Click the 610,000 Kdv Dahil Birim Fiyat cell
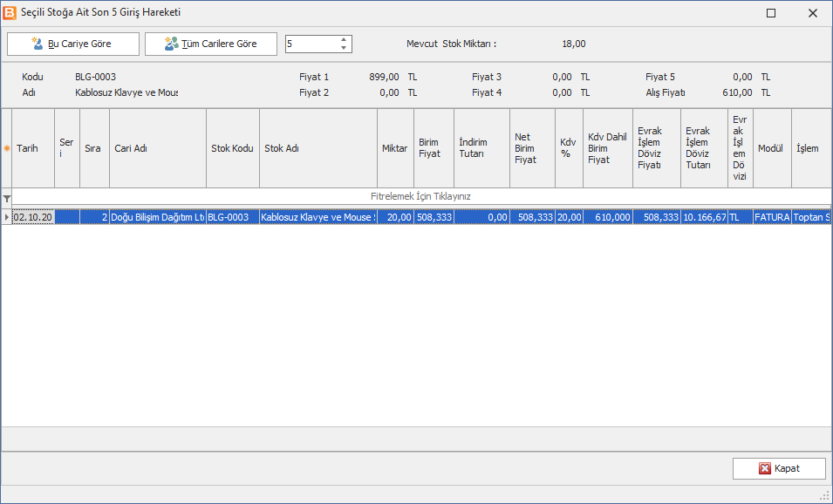 point(608,216)
